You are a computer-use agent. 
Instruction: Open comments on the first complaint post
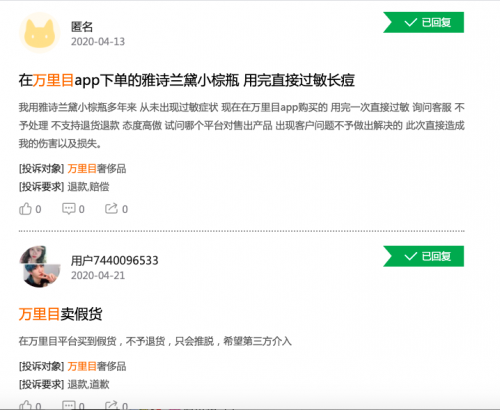coord(69,209)
